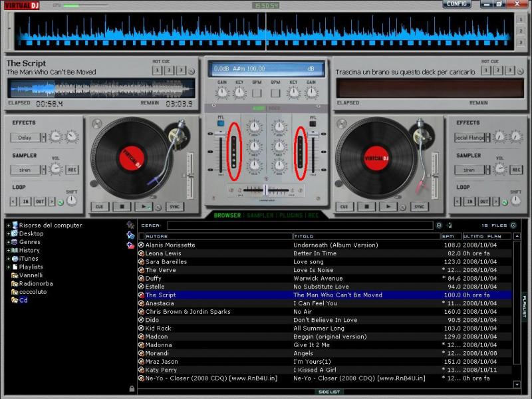Select waveform zoom level 1
This screenshot has width=532, height=399.
[521, 19]
